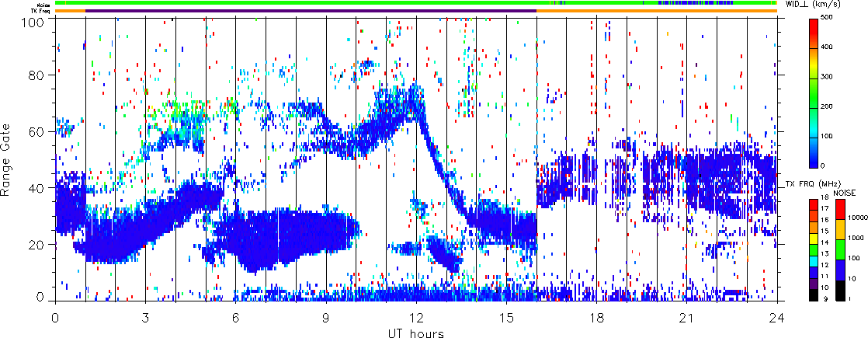
Task: Click the '15' tick label on the UT hours axis
Action: pyautogui.click(x=506, y=318)
